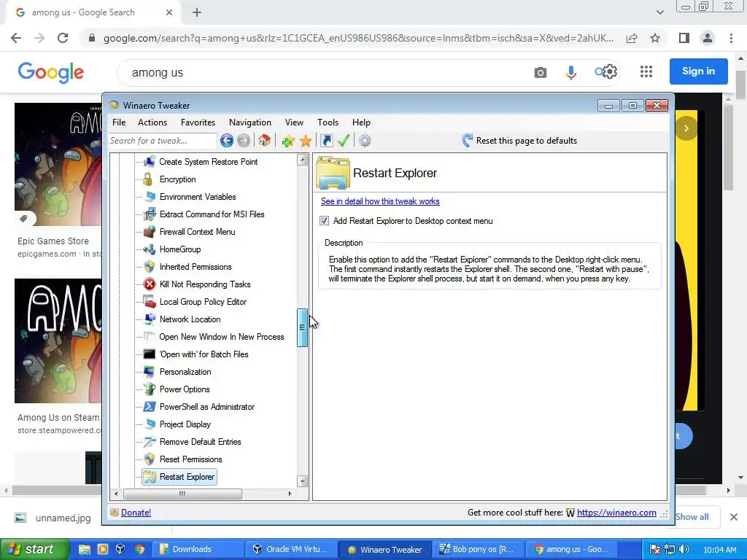747x560 pixels.
Task: Click the red Kill Not Responding Tasks icon
Action: (150, 284)
